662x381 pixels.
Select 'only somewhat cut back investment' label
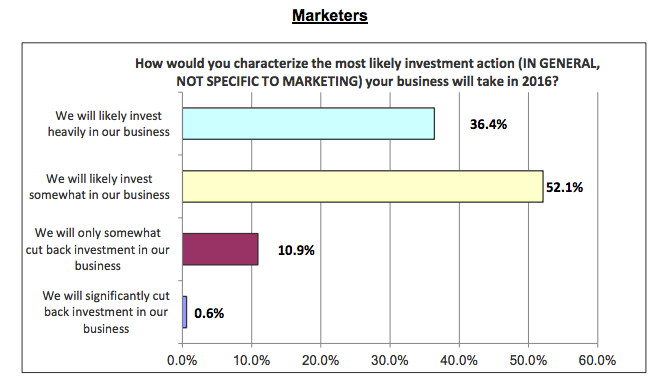[98, 249]
